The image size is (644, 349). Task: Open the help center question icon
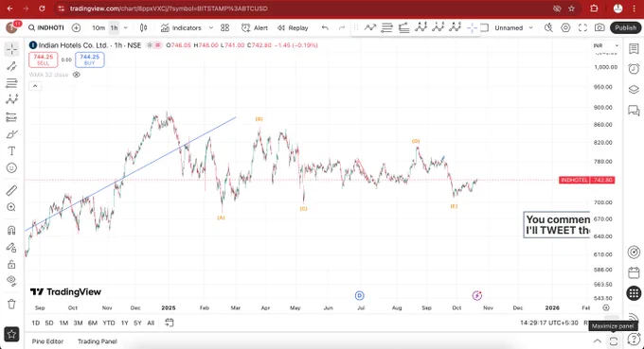click(x=635, y=340)
